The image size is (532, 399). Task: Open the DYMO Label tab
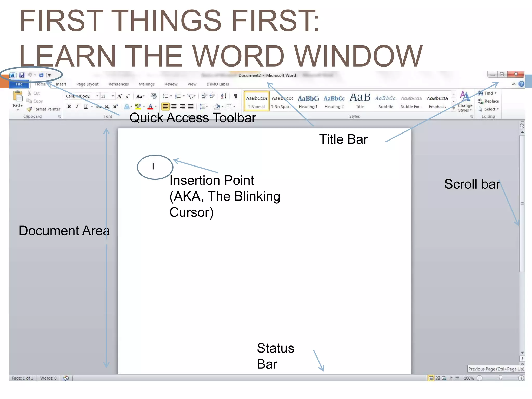(x=217, y=84)
